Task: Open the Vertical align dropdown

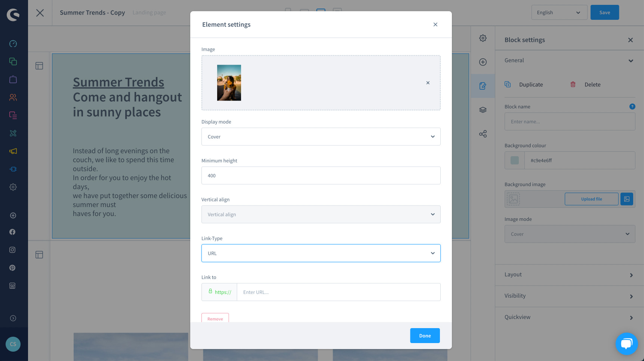Action: point(321,215)
